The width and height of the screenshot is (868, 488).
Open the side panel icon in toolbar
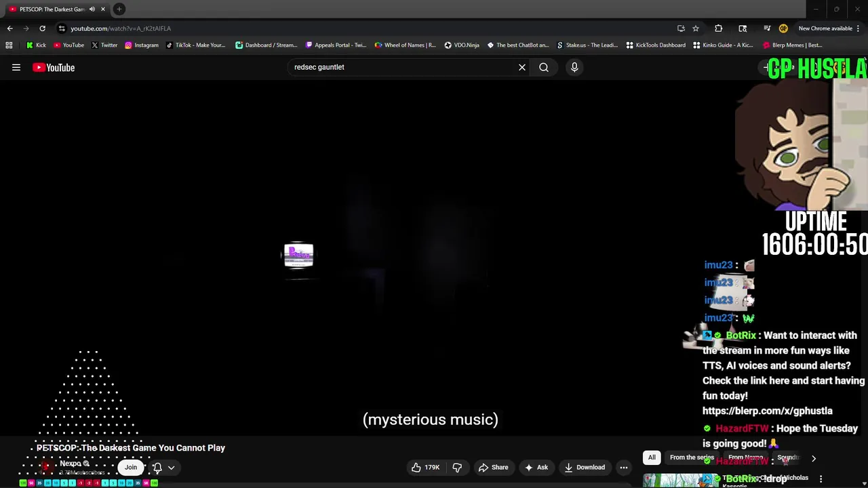pos(743,28)
